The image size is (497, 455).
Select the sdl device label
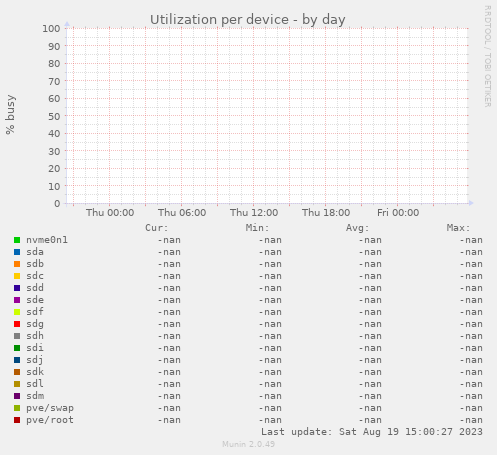coord(35,384)
